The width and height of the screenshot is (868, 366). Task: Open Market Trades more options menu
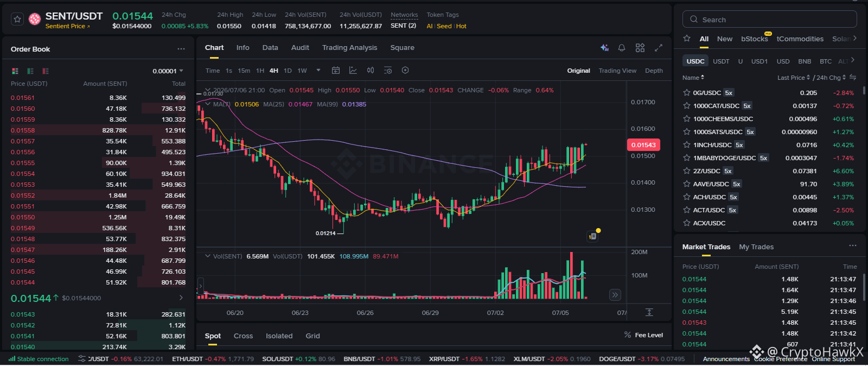click(x=853, y=245)
